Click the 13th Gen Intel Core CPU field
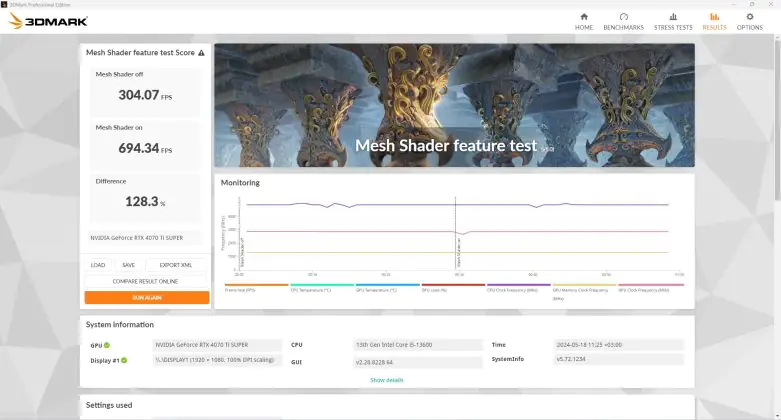This screenshot has height=420, width=781. (418, 345)
